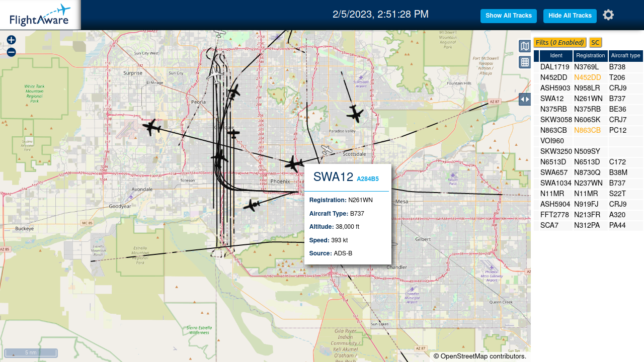
Task: Select flight ASH5904 in the list
Action: click(555, 204)
